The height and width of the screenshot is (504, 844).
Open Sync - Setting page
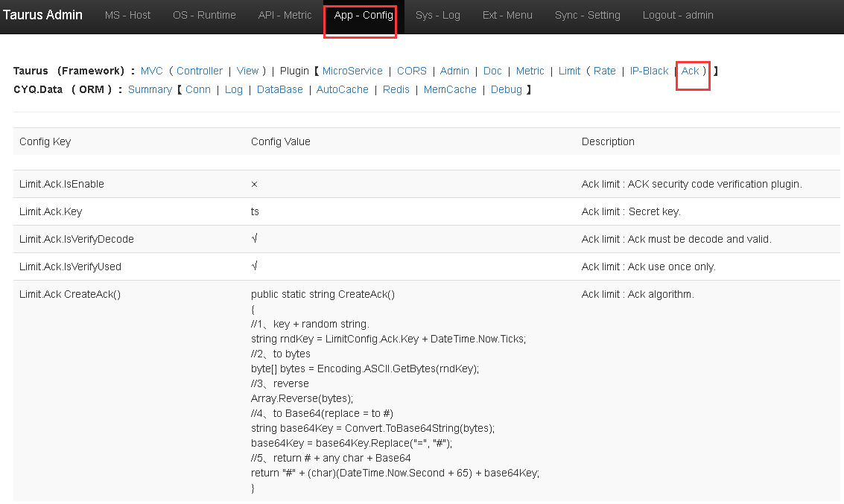point(587,15)
